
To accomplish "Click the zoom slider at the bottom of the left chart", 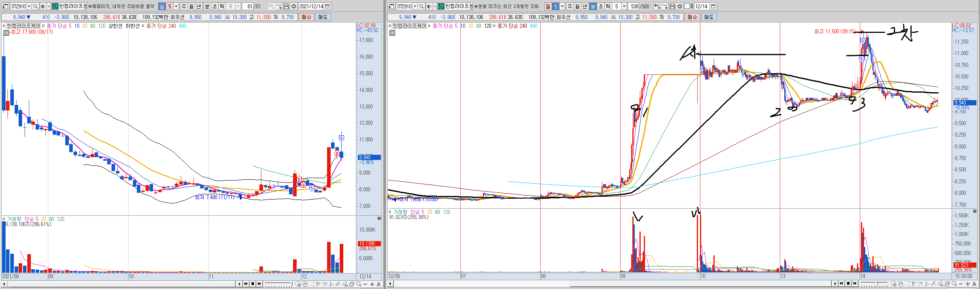I will tap(279, 284).
